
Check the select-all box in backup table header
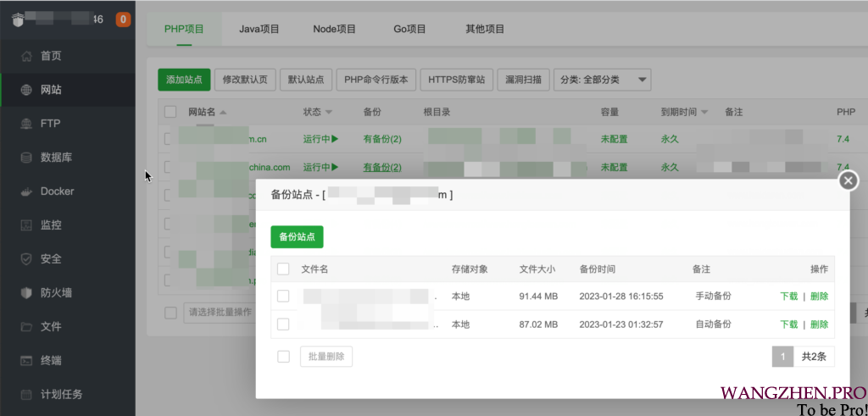283,269
